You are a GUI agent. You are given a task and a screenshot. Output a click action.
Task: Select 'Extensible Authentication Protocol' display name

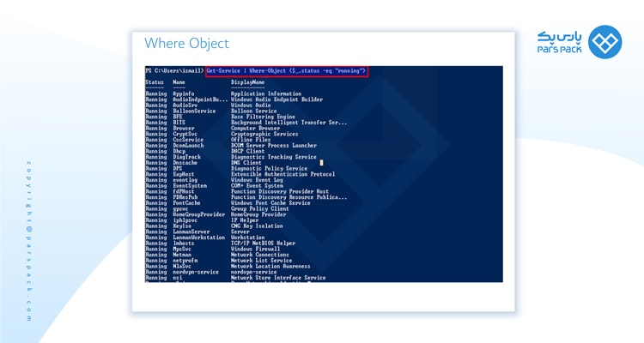[283, 174]
